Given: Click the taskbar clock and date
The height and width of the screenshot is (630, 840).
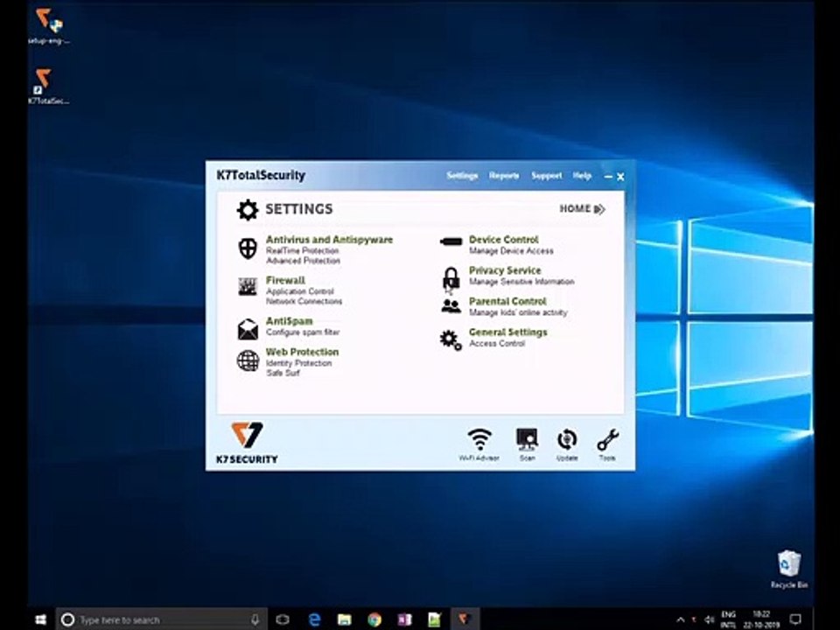Looking at the screenshot, I should coord(760,619).
